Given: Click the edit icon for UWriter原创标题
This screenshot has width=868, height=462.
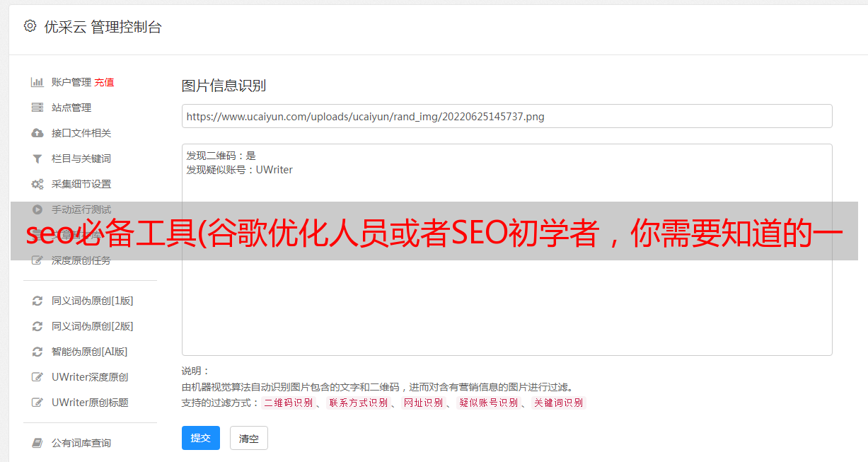Looking at the screenshot, I should [x=37, y=403].
